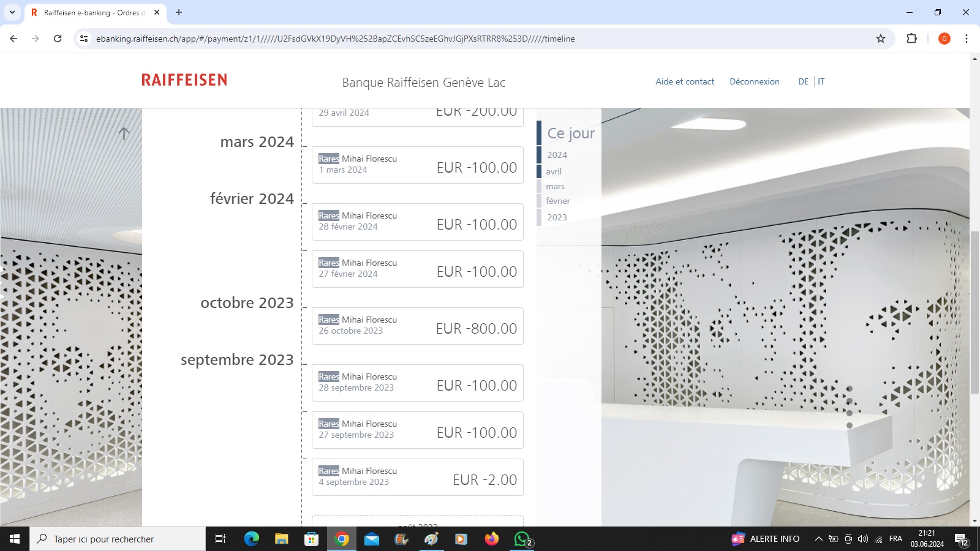The height and width of the screenshot is (551, 980).
Task: Open the Aide et contact link
Action: click(684, 81)
